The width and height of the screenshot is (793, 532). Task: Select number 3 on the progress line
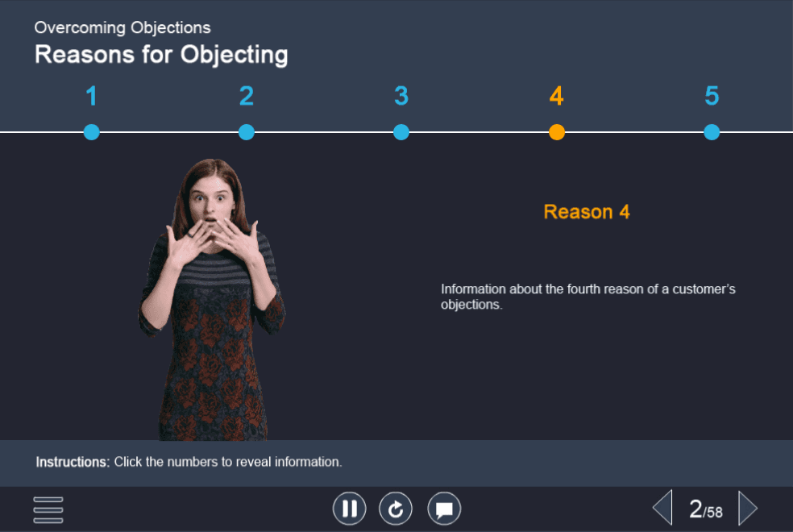point(401,96)
